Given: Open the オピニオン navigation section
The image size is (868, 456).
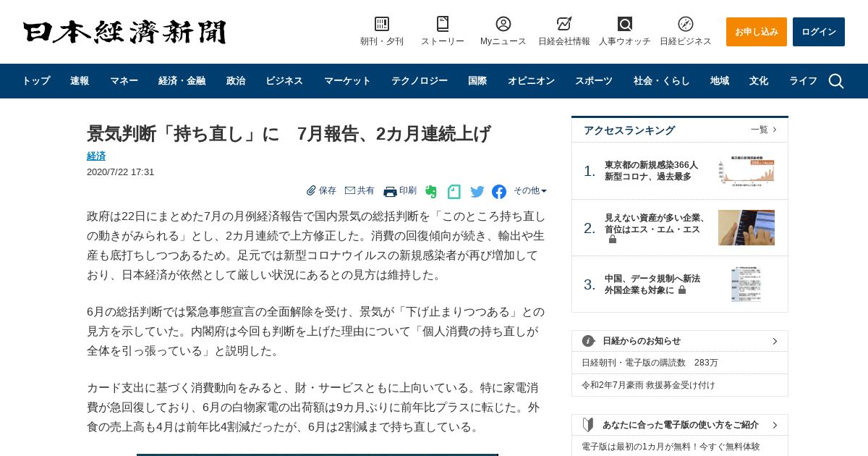Looking at the screenshot, I should point(531,81).
